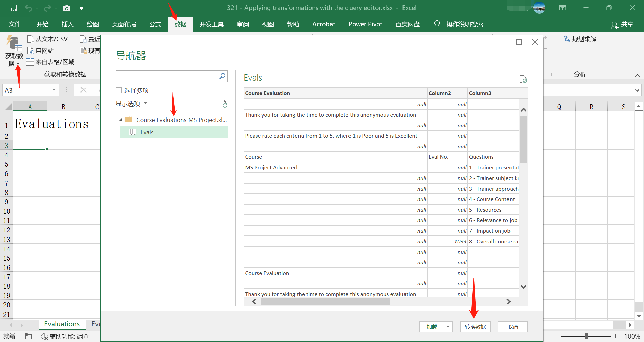Select the Evals table item
The image size is (644, 342).
[147, 132]
